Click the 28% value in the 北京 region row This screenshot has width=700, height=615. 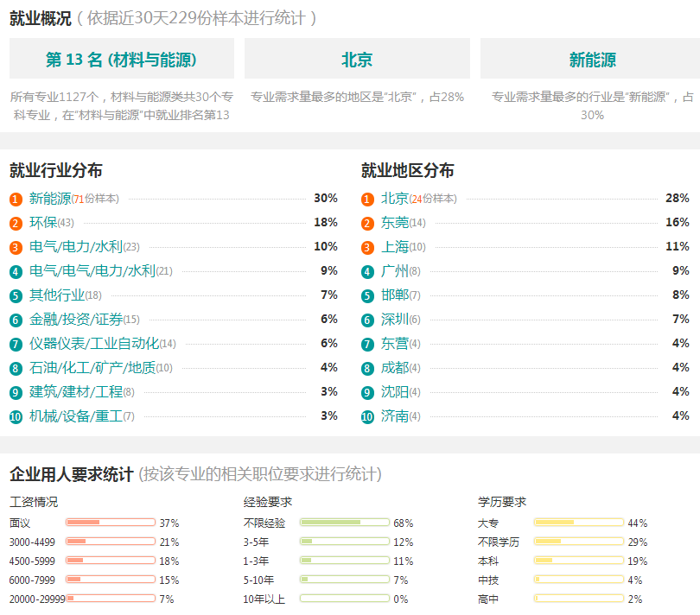click(x=678, y=198)
